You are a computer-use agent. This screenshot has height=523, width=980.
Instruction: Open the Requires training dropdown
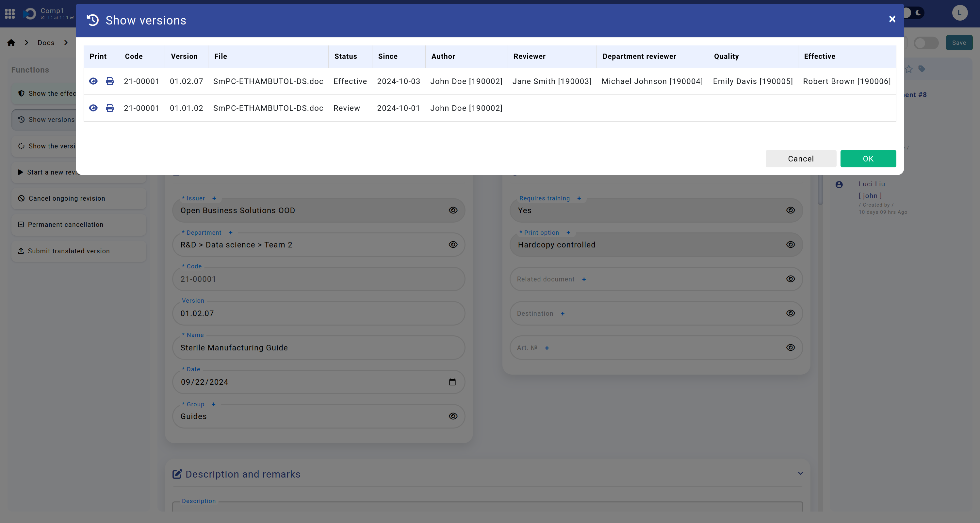pyautogui.click(x=656, y=211)
